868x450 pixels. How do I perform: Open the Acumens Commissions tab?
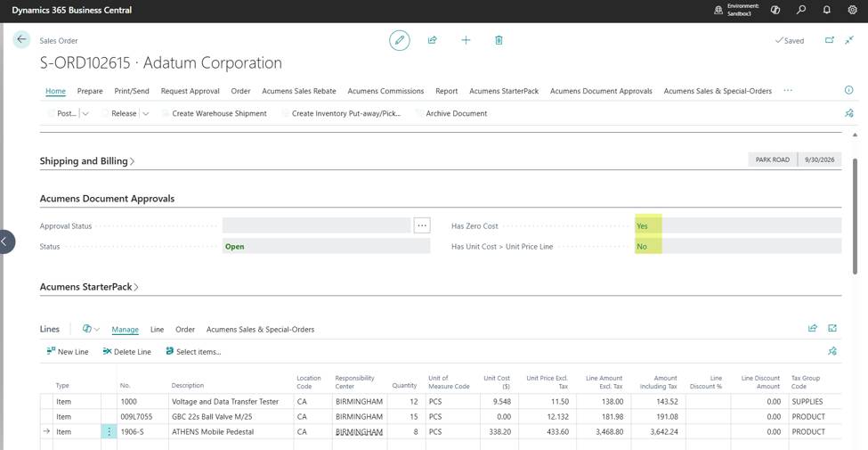(385, 91)
